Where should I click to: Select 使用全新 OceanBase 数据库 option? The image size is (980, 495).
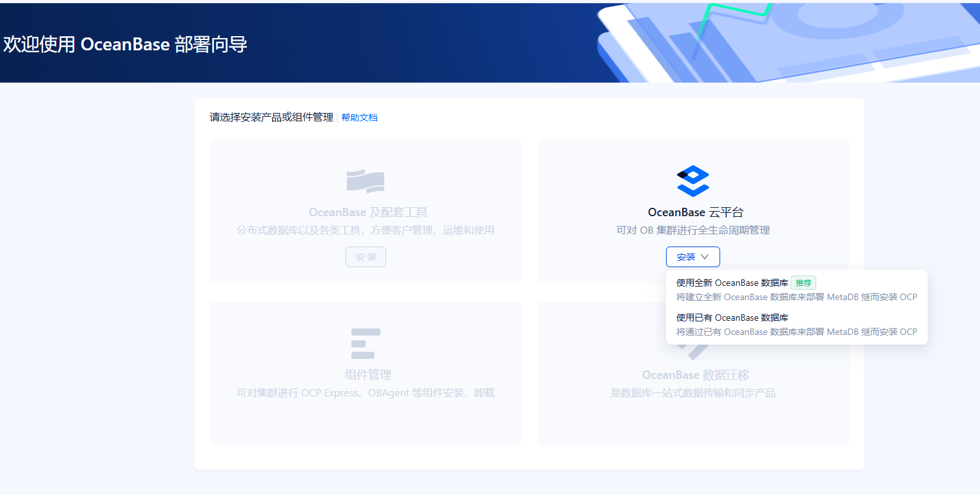tap(797, 289)
